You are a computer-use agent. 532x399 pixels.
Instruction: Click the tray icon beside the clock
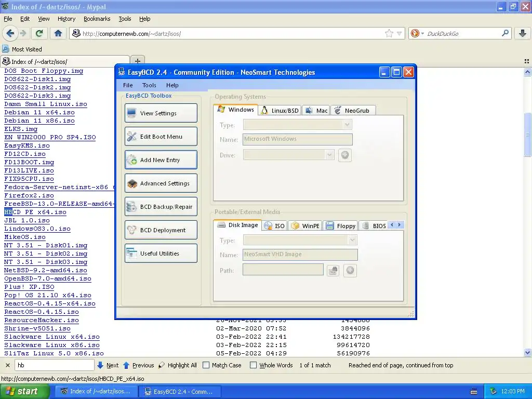493,392
